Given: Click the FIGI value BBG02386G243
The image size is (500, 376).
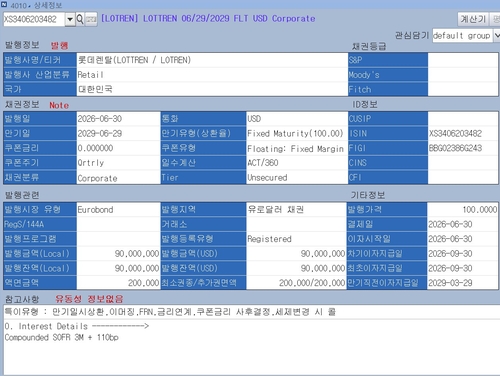Looking at the screenshot, I should (x=455, y=148).
